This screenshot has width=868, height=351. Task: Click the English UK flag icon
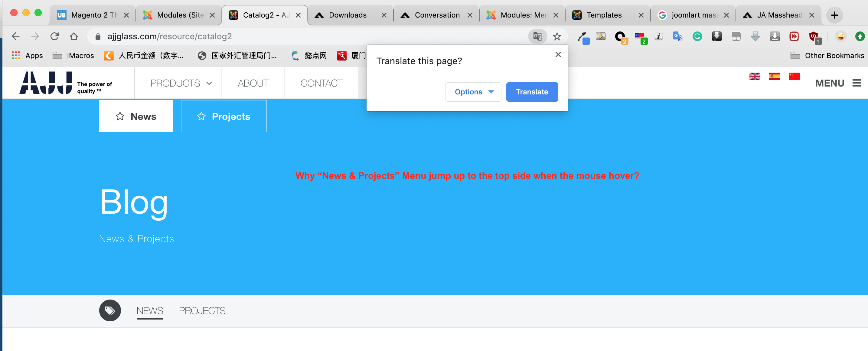tap(755, 77)
